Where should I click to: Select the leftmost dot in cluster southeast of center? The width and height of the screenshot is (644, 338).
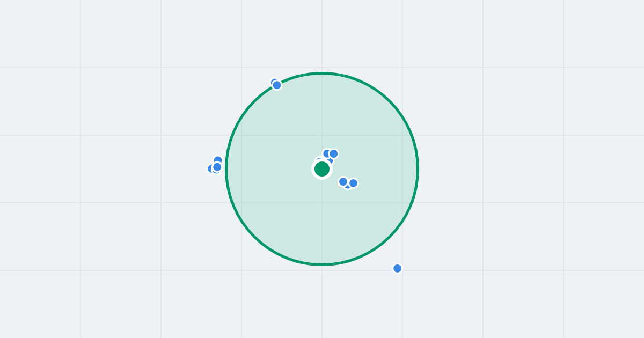click(343, 181)
